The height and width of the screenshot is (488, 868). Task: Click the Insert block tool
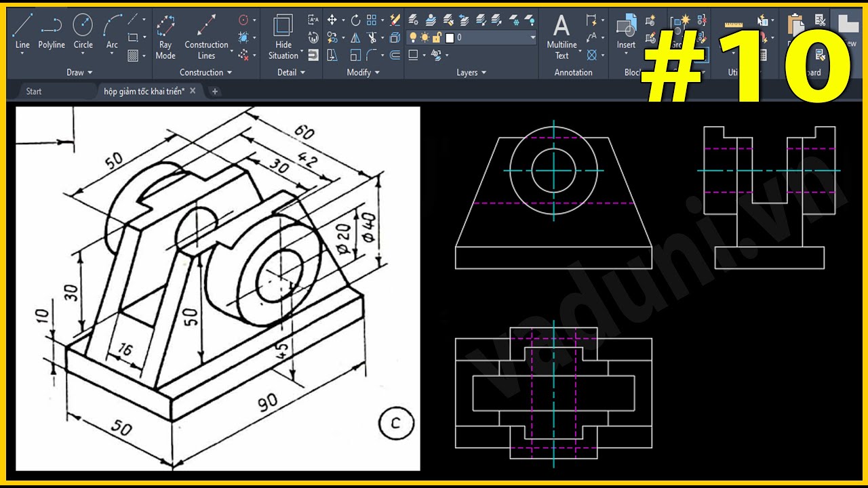627,33
